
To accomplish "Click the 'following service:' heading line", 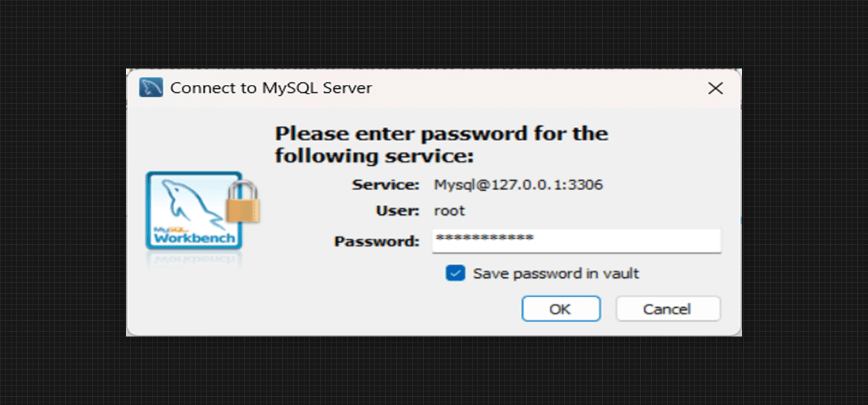I will click(374, 156).
